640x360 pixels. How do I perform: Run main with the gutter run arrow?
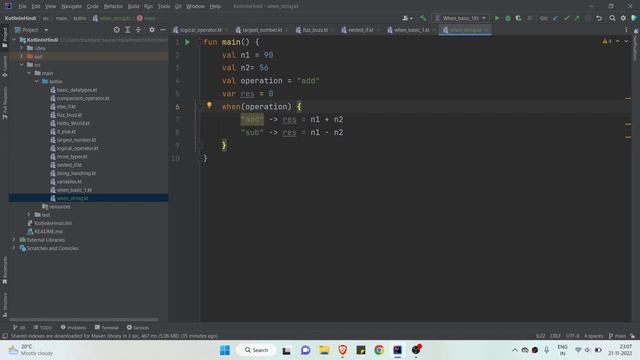187,42
